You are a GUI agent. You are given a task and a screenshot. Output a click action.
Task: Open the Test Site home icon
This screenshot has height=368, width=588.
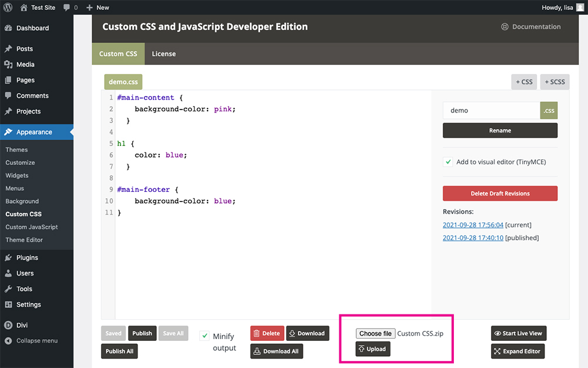24,8
